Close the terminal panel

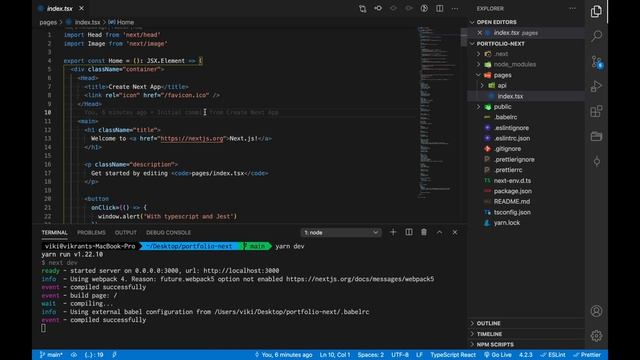(x=455, y=232)
